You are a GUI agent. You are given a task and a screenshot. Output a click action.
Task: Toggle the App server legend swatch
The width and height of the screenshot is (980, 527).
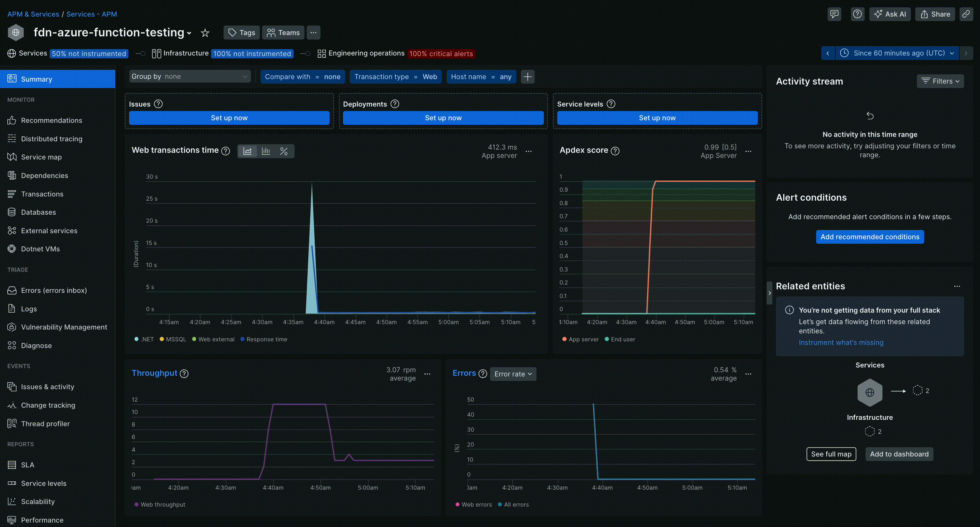tap(564, 339)
